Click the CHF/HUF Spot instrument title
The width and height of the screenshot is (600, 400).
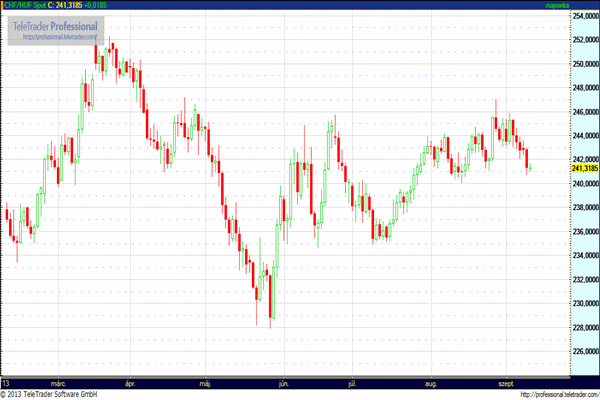point(25,5)
